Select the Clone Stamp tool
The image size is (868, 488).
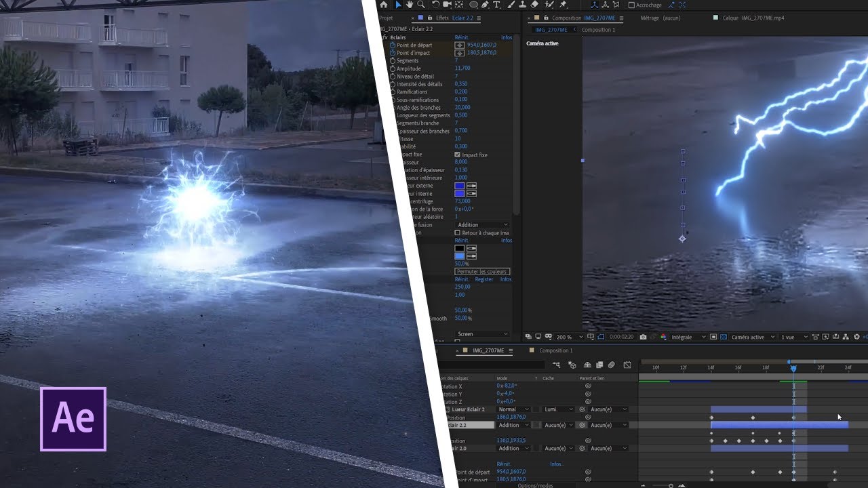[522, 5]
